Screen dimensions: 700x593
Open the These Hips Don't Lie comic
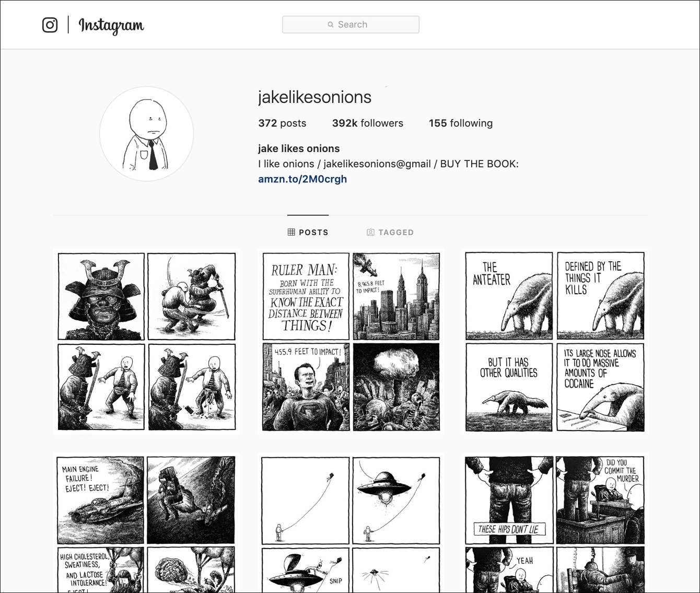coord(555,522)
